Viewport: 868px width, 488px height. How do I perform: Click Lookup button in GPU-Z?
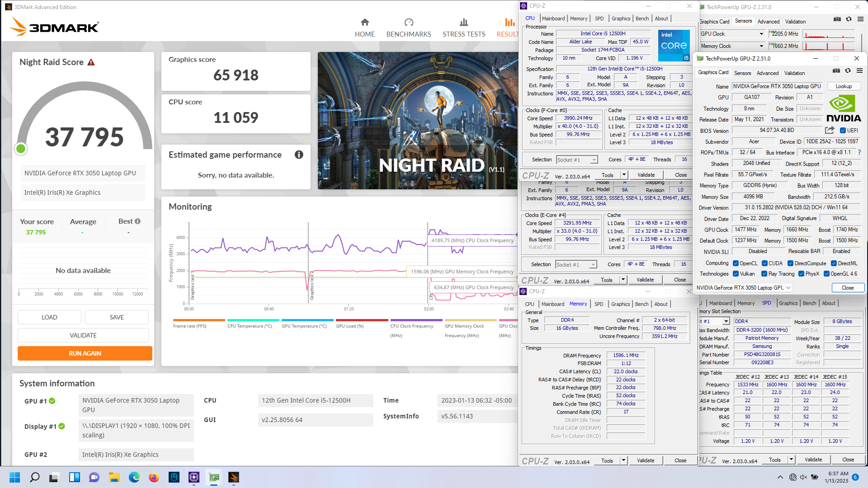click(844, 86)
